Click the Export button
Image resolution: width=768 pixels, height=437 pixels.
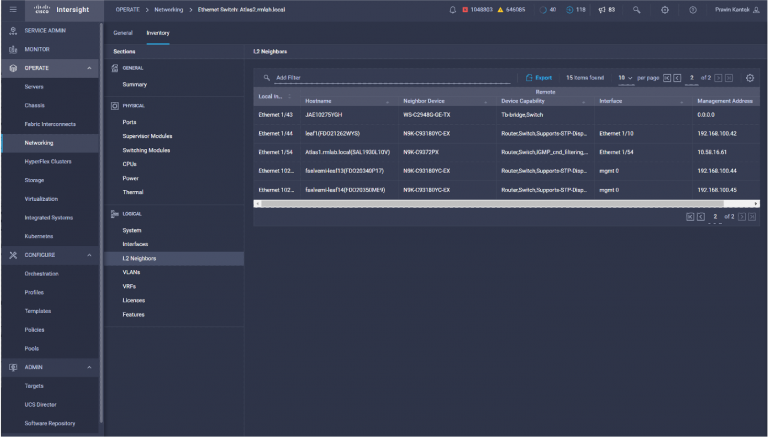(x=539, y=78)
